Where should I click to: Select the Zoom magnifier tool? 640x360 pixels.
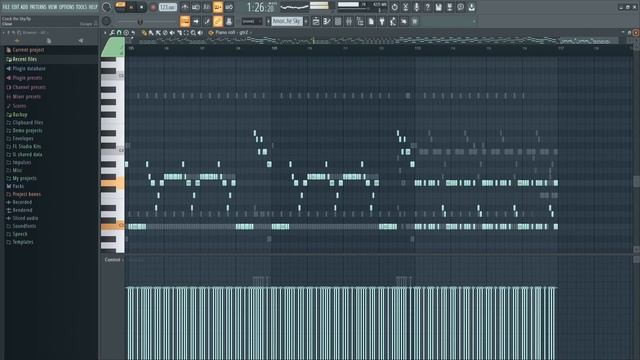(x=193, y=33)
